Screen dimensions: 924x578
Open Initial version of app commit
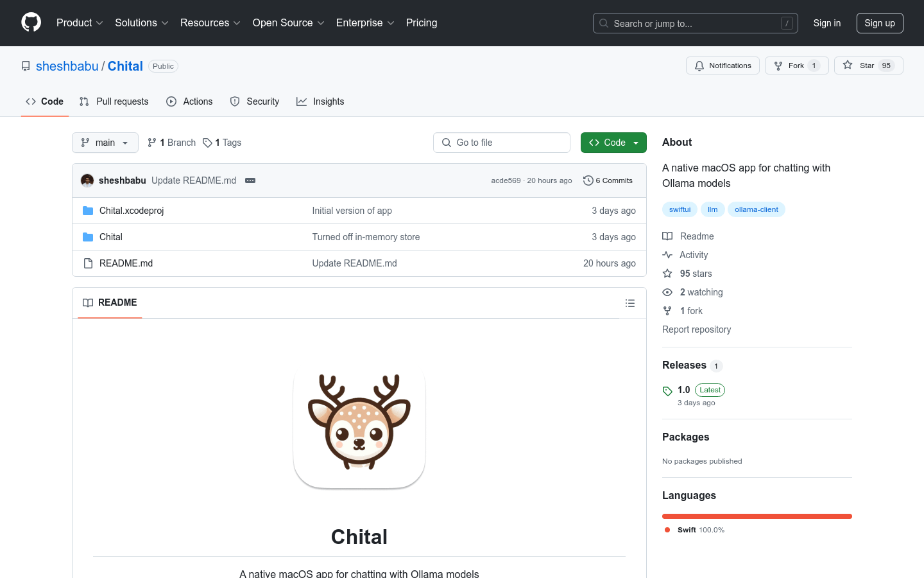point(352,211)
